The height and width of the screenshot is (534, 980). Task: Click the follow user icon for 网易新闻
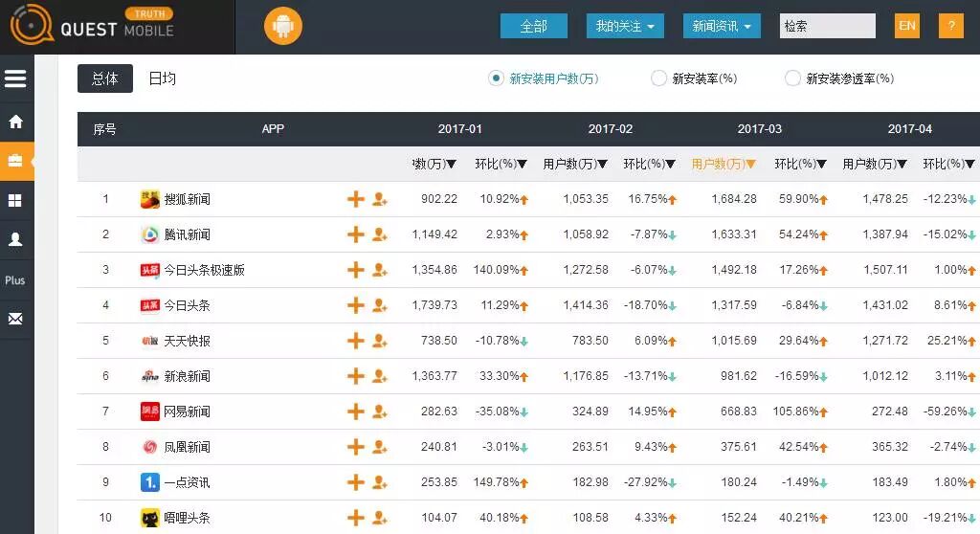[x=379, y=412]
